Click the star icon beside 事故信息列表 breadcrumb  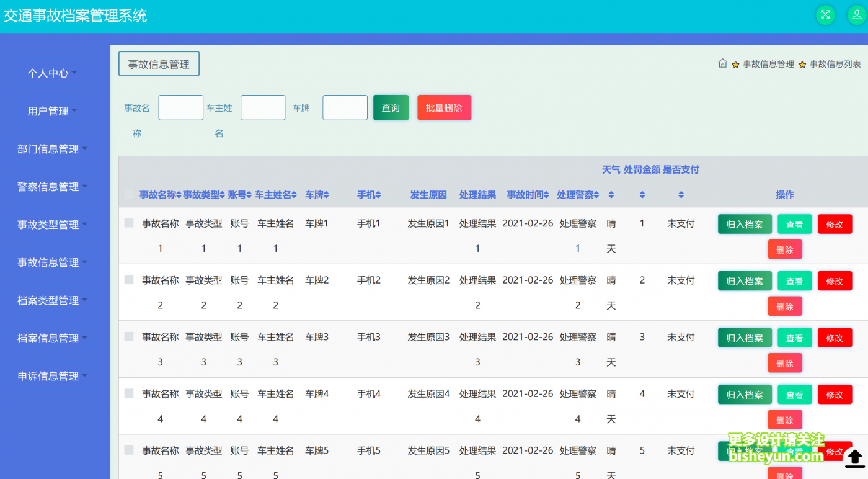click(803, 63)
